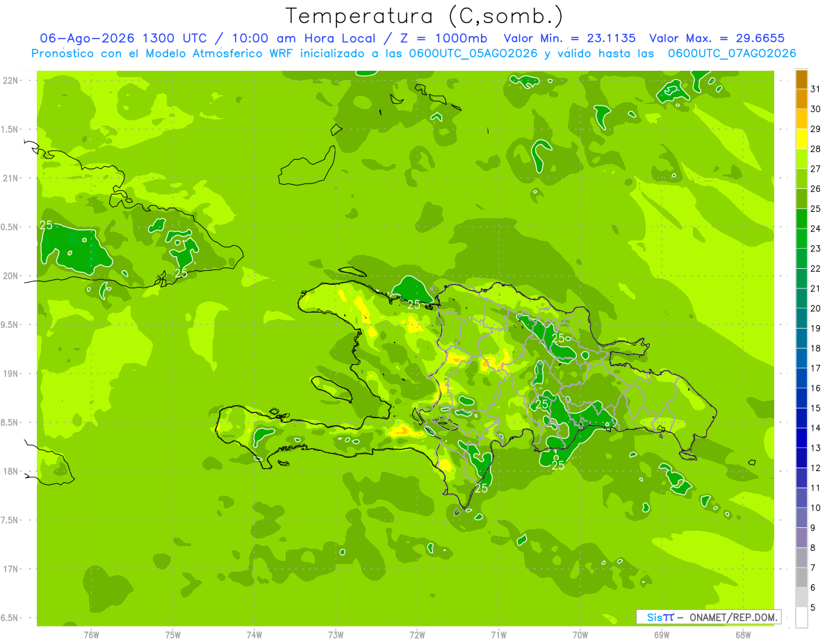Click "Valor Max. = 29.6655" in header
The width and height of the screenshot is (834, 644).
click(x=717, y=38)
